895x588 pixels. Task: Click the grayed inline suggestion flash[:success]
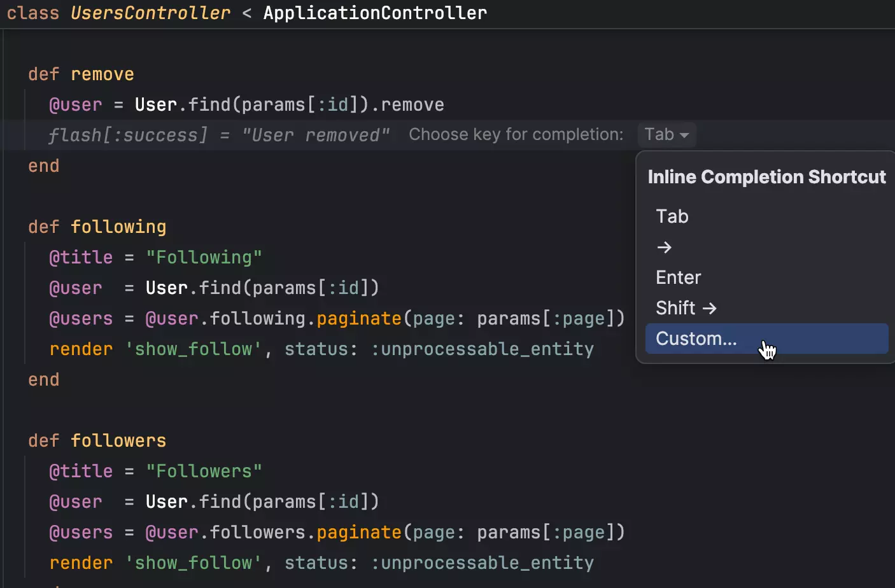click(x=128, y=135)
